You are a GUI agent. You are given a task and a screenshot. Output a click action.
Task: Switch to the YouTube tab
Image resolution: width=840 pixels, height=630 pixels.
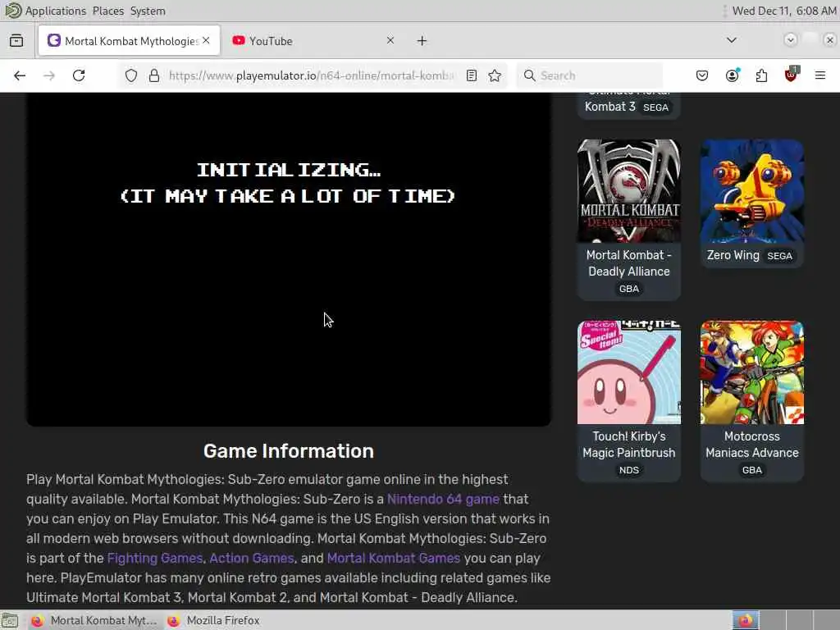tap(313, 41)
